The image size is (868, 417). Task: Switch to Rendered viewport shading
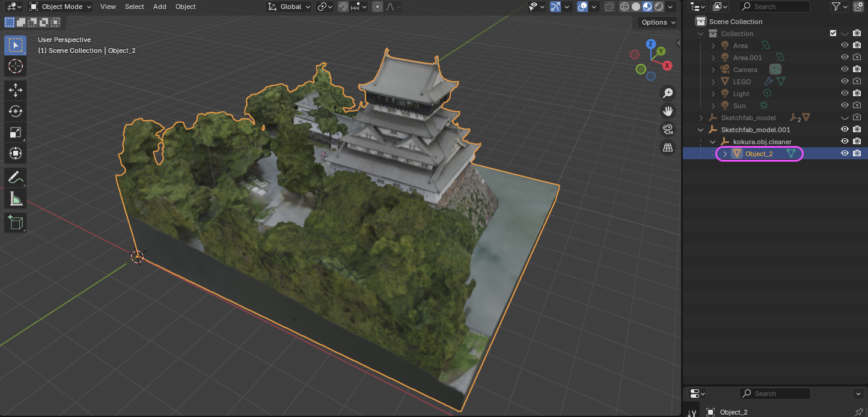tap(659, 7)
